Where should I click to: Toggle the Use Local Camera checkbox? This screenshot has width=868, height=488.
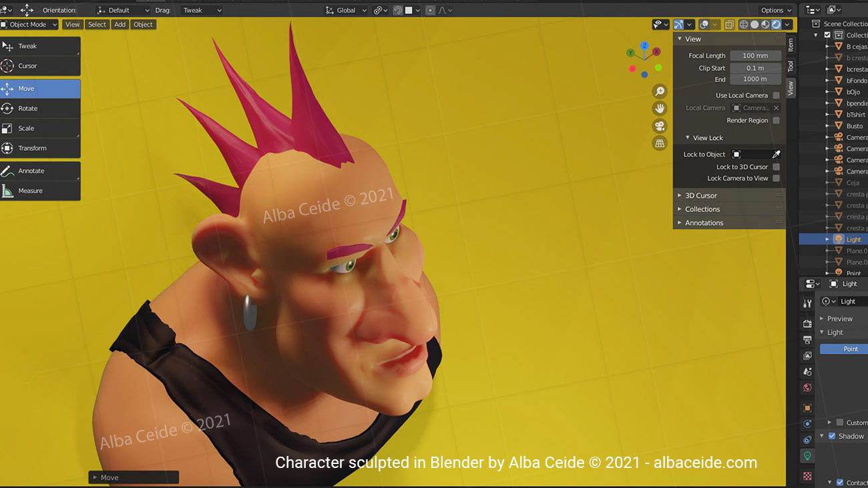[776, 95]
